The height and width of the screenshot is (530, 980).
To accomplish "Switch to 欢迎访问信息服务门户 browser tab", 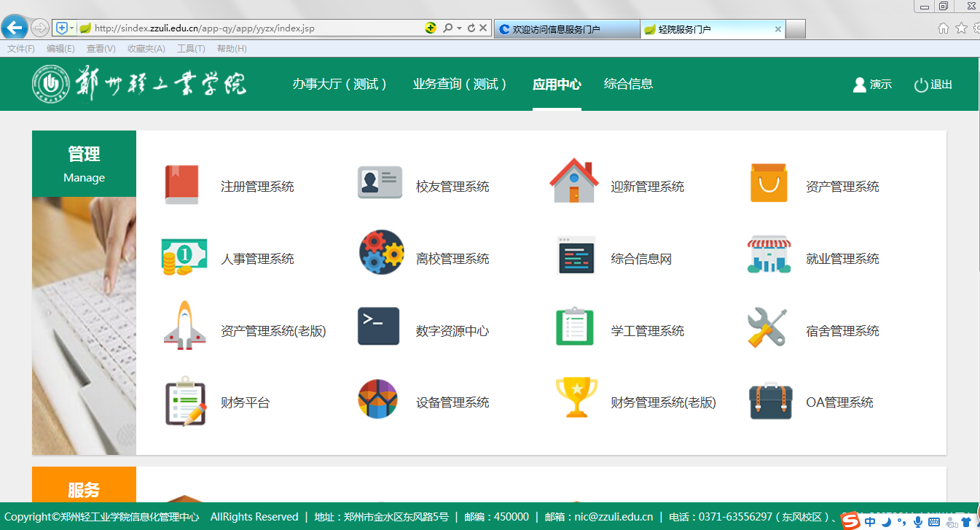I will pyautogui.click(x=566, y=29).
